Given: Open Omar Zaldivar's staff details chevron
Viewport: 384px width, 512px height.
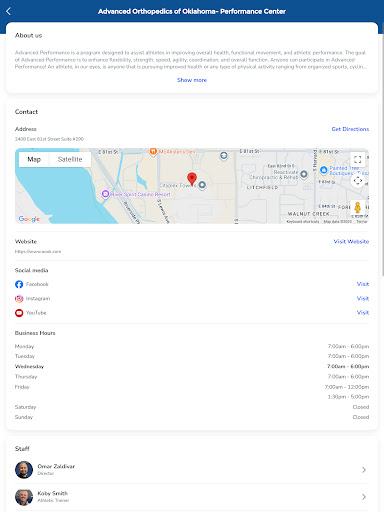Looking at the screenshot, I should pyautogui.click(x=364, y=470).
